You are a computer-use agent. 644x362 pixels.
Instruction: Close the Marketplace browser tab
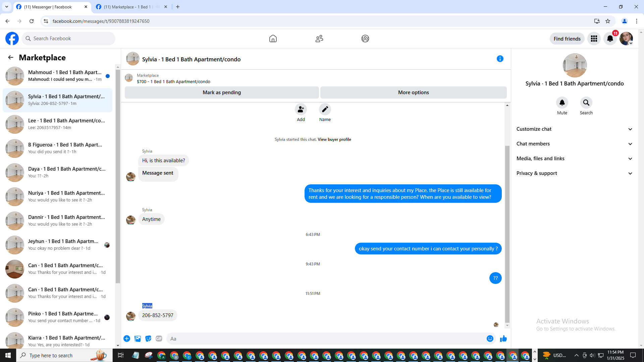click(x=166, y=7)
